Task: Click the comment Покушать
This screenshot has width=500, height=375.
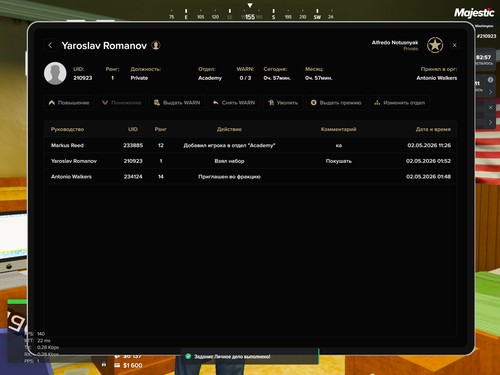Action: coord(339,161)
